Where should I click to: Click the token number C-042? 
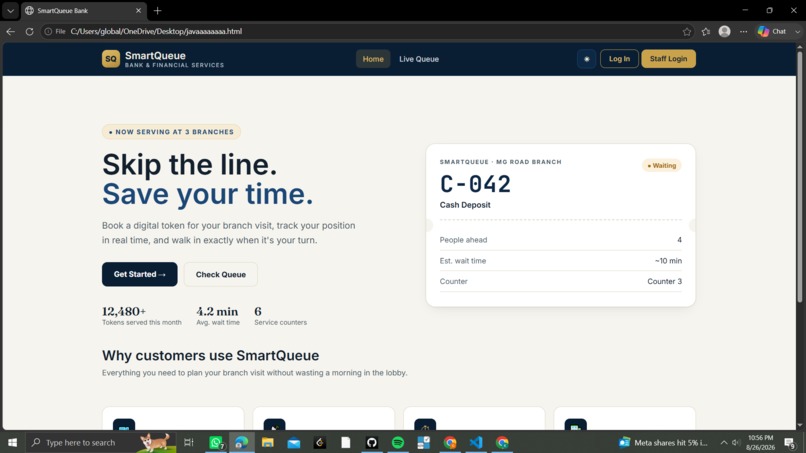click(x=475, y=184)
